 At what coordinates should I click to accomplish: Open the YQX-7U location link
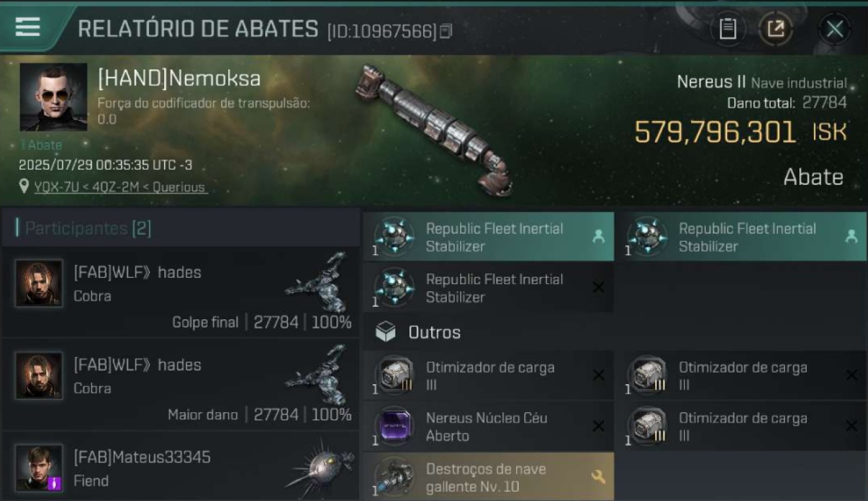pos(120,187)
